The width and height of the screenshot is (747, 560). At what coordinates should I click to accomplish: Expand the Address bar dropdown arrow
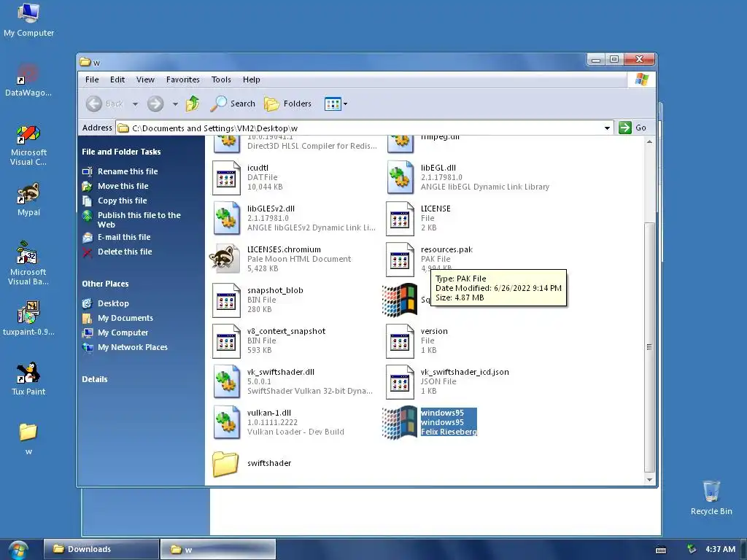click(x=607, y=128)
